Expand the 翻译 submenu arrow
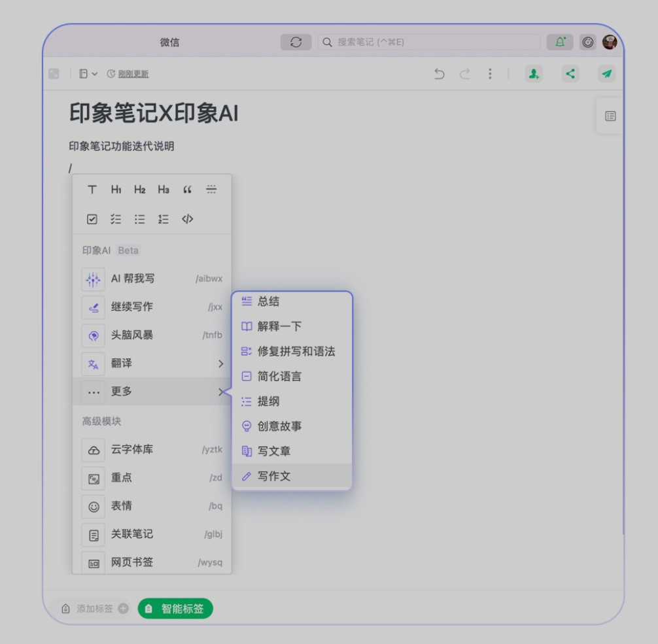The height and width of the screenshot is (644, 658). tap(220, 364)
